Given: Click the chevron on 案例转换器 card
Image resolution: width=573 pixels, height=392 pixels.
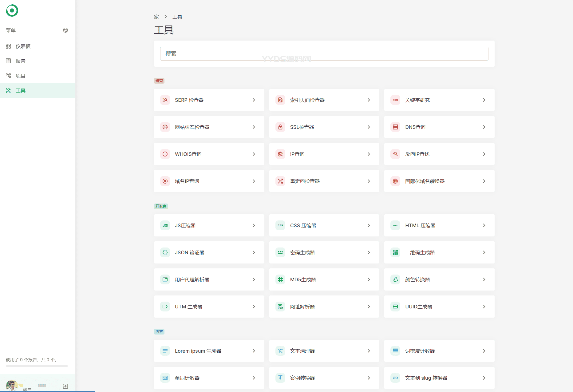Looking at the screenshot, I should [x=369, y=378].
